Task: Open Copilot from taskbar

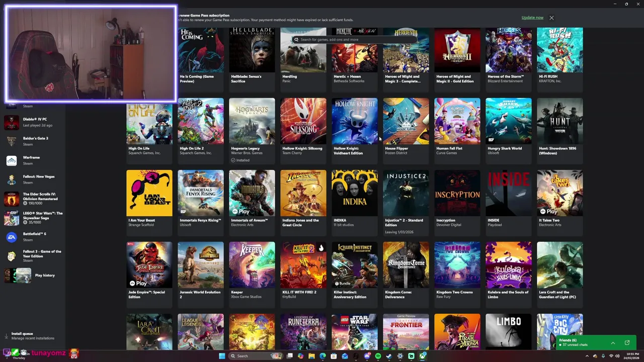Action: pyautogui.click(x=300, y=356)
